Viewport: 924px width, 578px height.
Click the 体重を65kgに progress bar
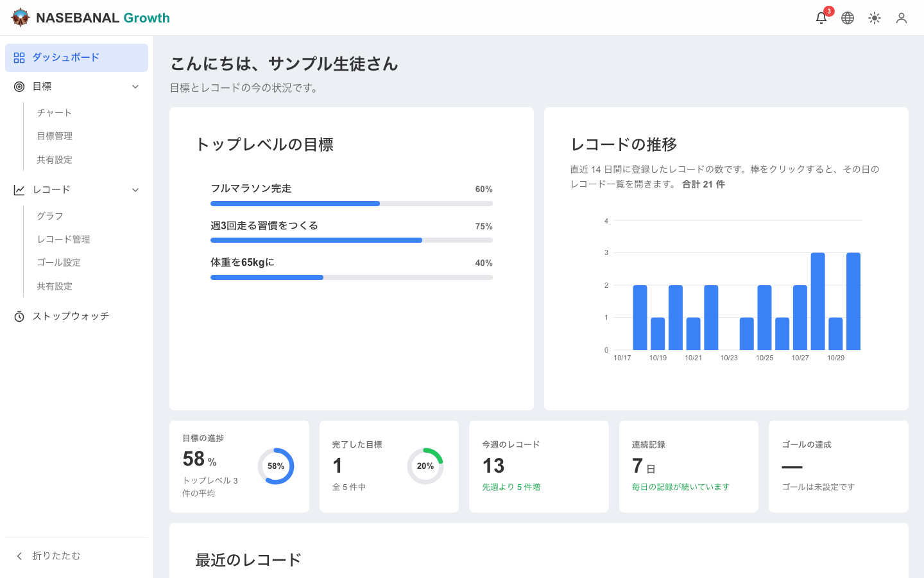[352, 277]
